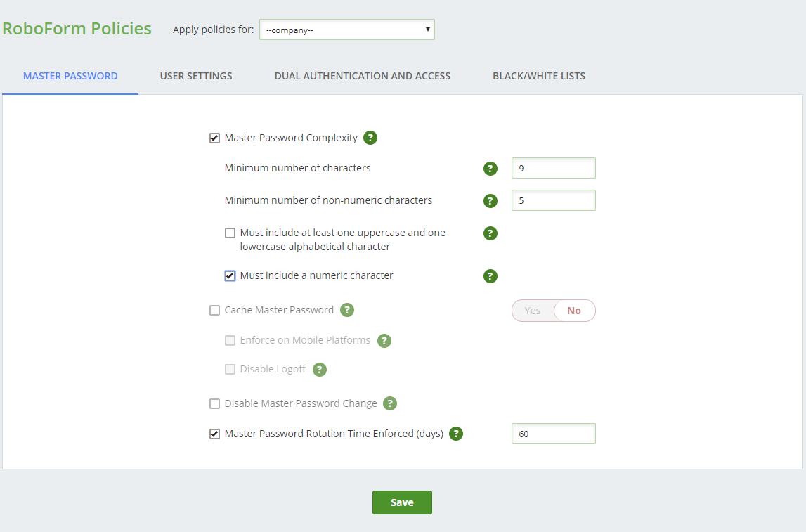Open the Black/White Lists tab
Screen dimensions: 806x532
pos(539,76)
